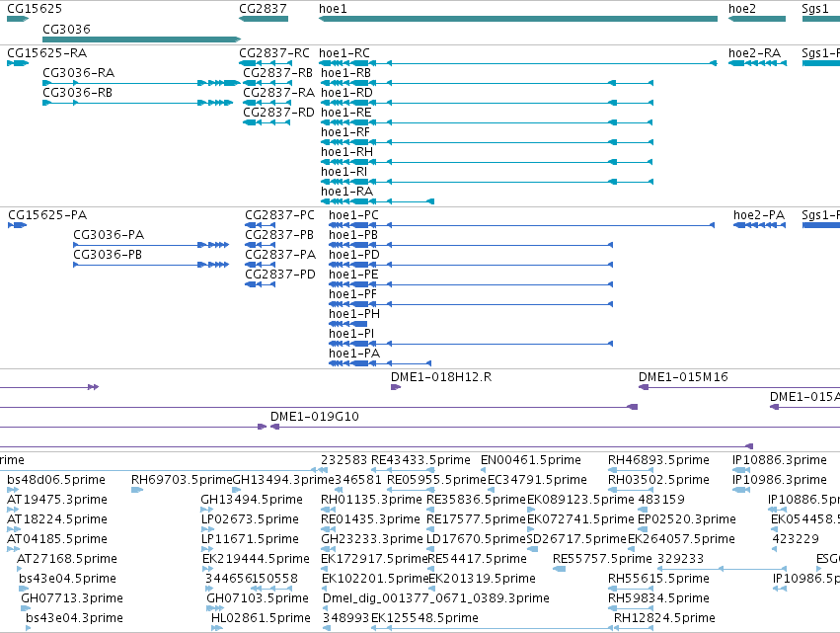Select protein label CG2837-PB
The image size is (840, 633).
click(279, 235)
